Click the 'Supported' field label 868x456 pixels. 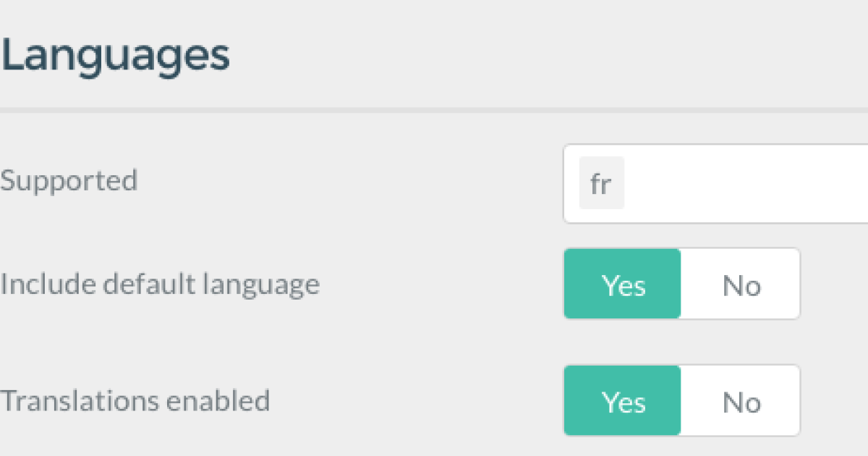(x=69, y=181)
